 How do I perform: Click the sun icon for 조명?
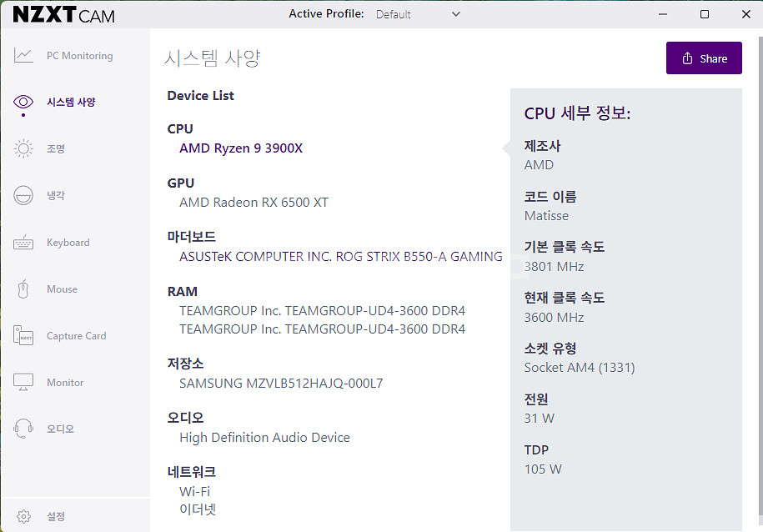[23, 148]
